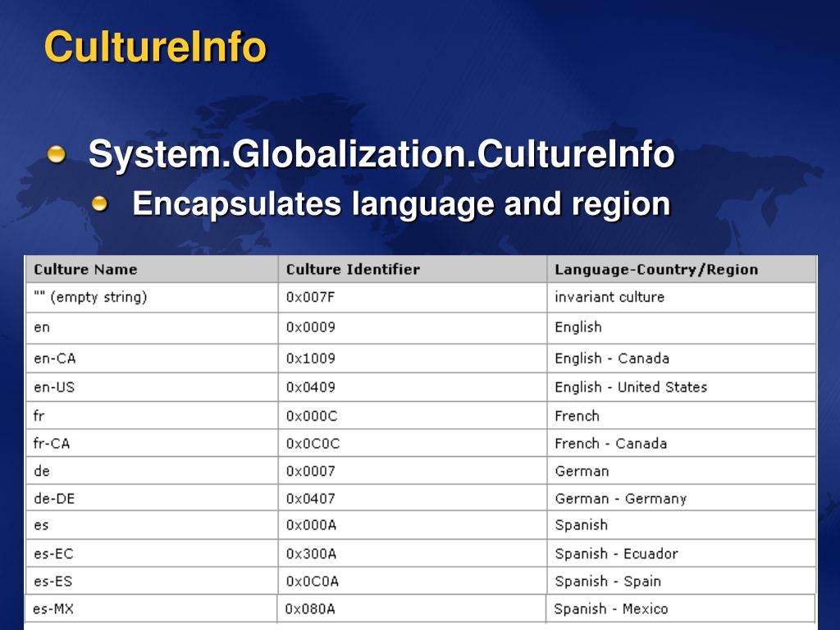The height and width of the screenshot is (630, 840).
Task: Select the en-US culture name cell
Action: pos(152,387)
